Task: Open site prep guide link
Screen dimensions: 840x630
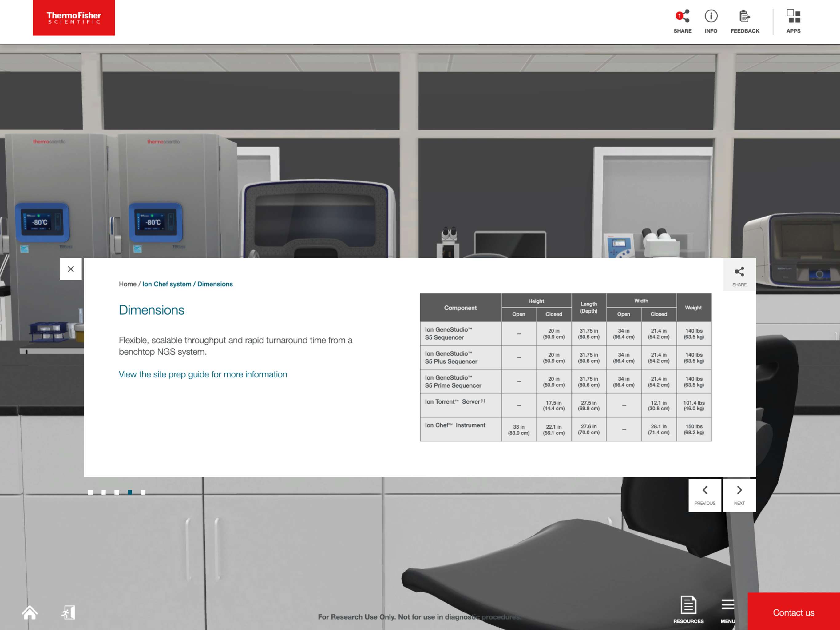Action: click(x=203, y=374)
